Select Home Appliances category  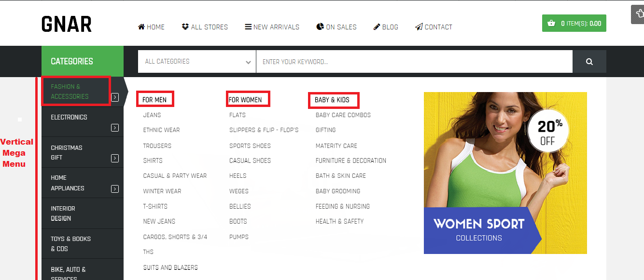68,183
